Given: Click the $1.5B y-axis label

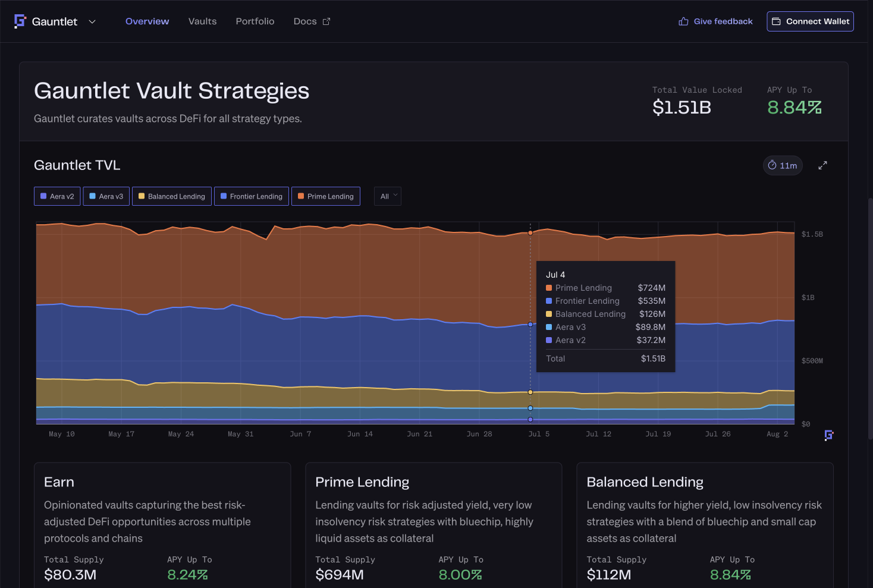Looking at the screenshot, I should [x=812, y=234].
